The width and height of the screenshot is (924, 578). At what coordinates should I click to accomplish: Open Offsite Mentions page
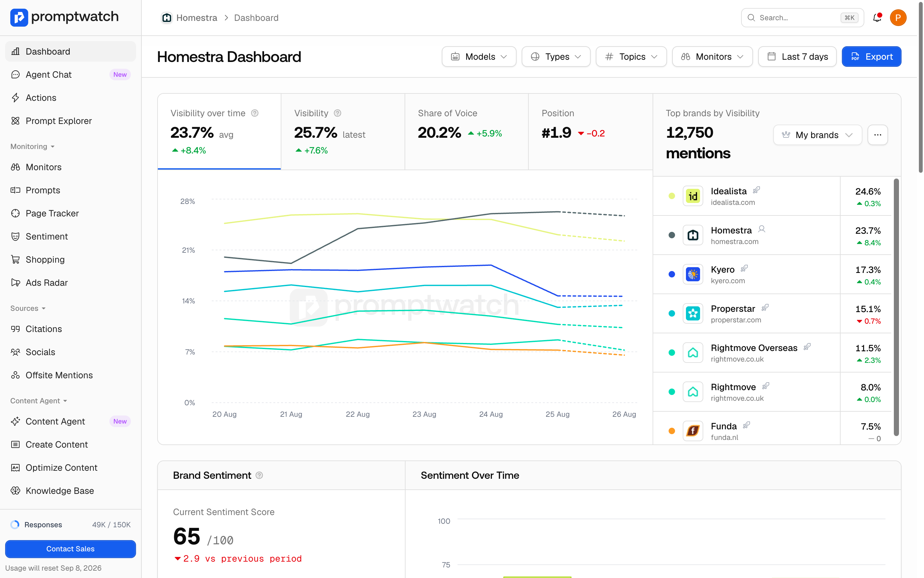point(71,375)
